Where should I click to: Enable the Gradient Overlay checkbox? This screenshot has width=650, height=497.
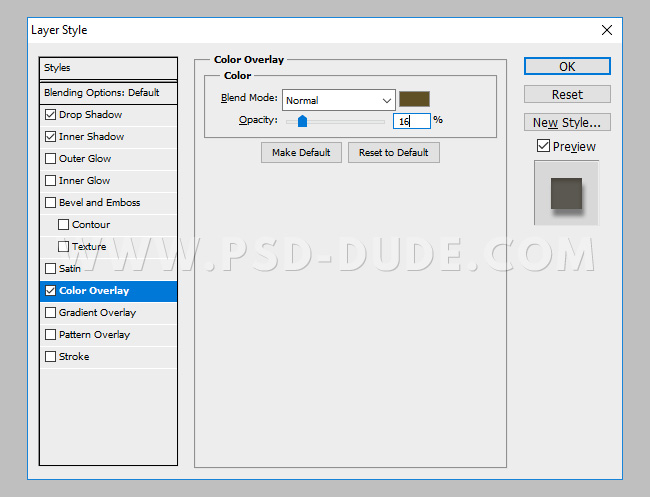pos(51,313)
